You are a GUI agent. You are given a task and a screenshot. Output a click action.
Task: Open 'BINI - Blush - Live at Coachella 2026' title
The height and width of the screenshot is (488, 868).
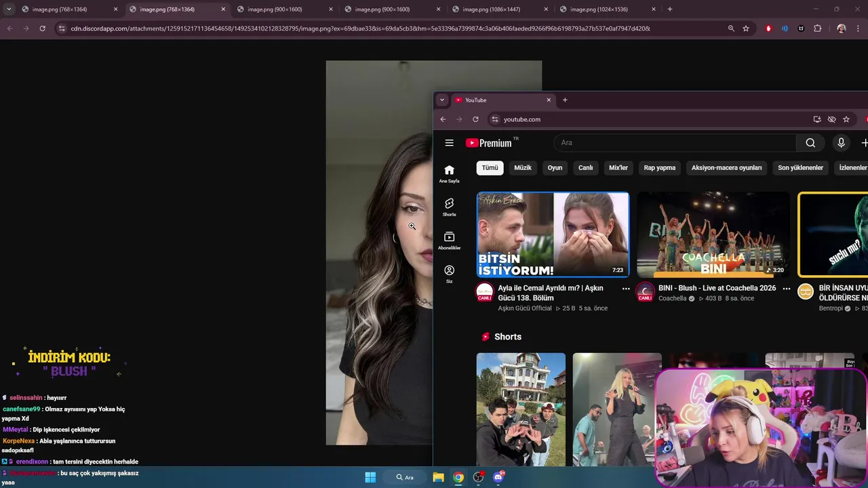[717, 288]
